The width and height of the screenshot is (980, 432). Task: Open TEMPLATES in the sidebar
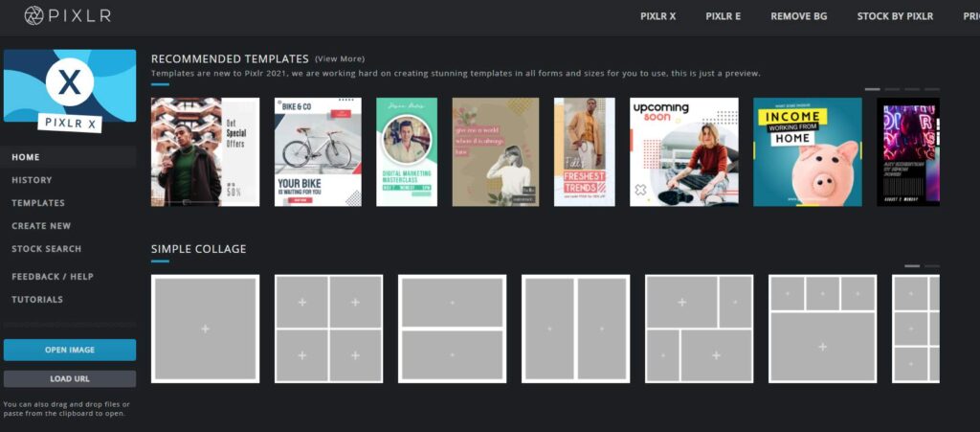point(38,203)
